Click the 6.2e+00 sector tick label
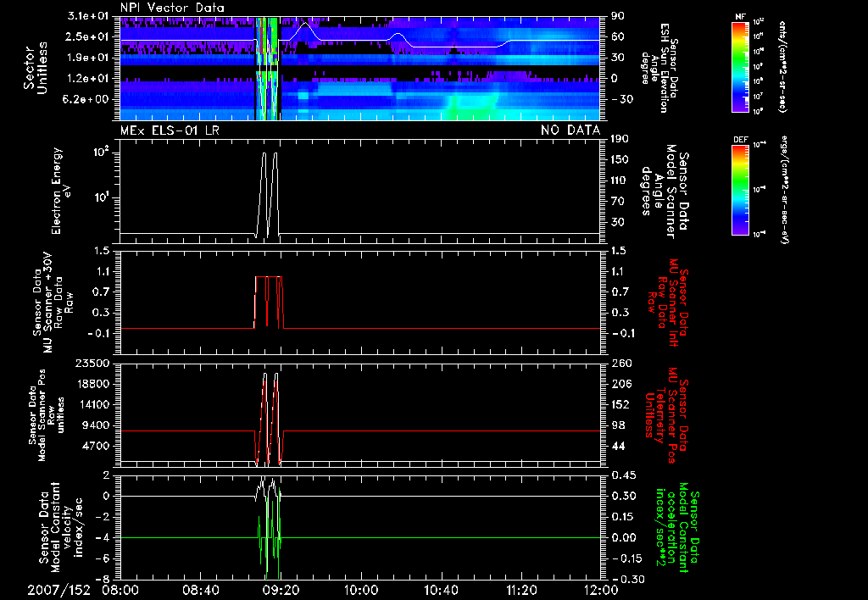The image size is (868, 600). 87,99
